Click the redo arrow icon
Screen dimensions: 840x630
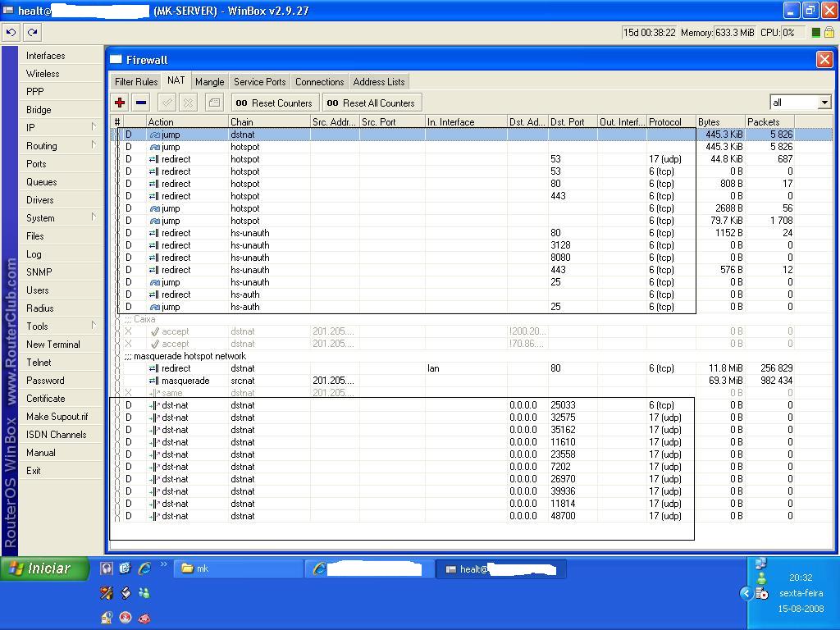[32, 33]
